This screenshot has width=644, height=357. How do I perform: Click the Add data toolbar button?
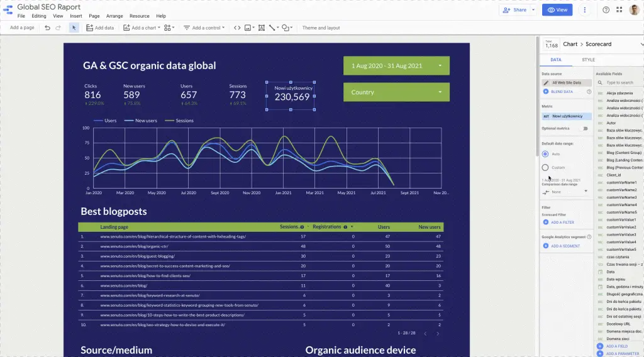click(100, 28)
